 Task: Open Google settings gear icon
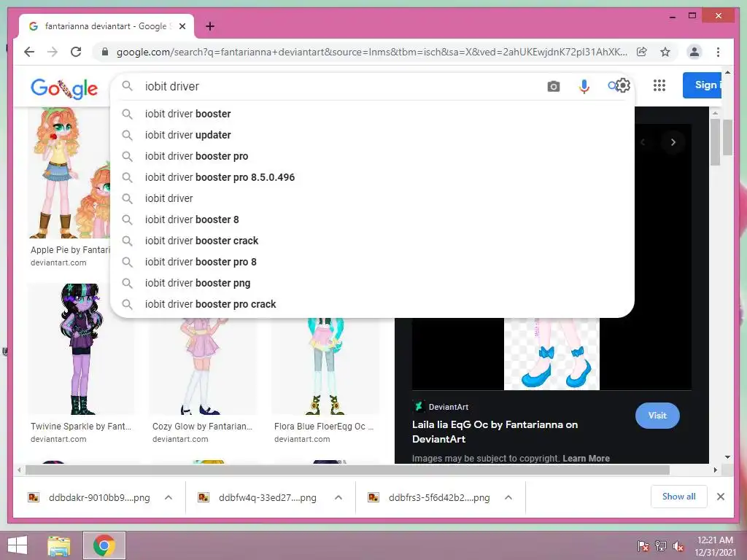point(623,86)
